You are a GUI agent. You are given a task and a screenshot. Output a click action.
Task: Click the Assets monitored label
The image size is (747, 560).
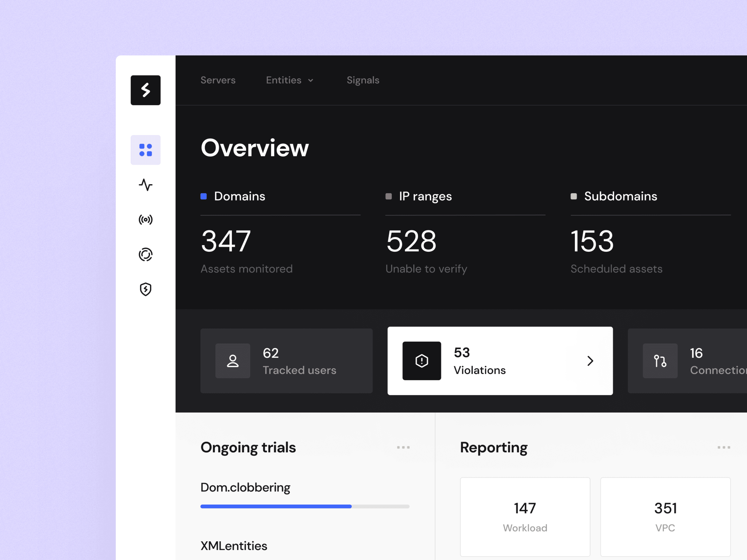[246, 269]
